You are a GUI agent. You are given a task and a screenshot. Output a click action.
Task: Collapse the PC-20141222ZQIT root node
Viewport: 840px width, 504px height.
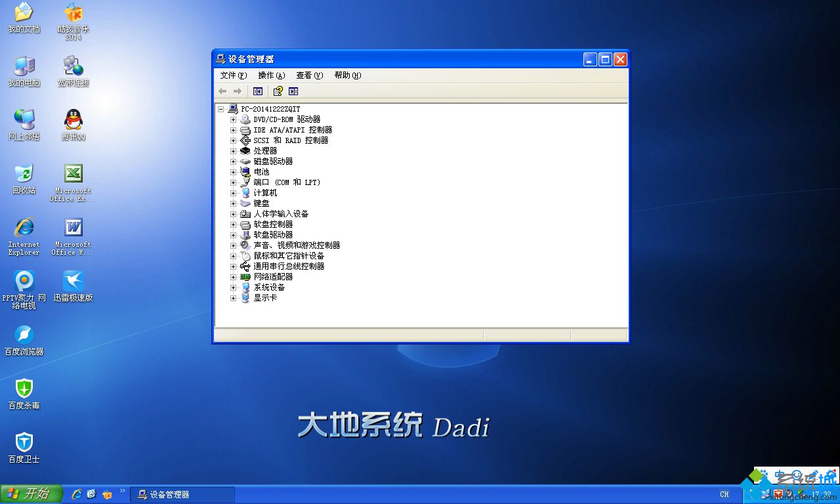[x=222, y=109]
